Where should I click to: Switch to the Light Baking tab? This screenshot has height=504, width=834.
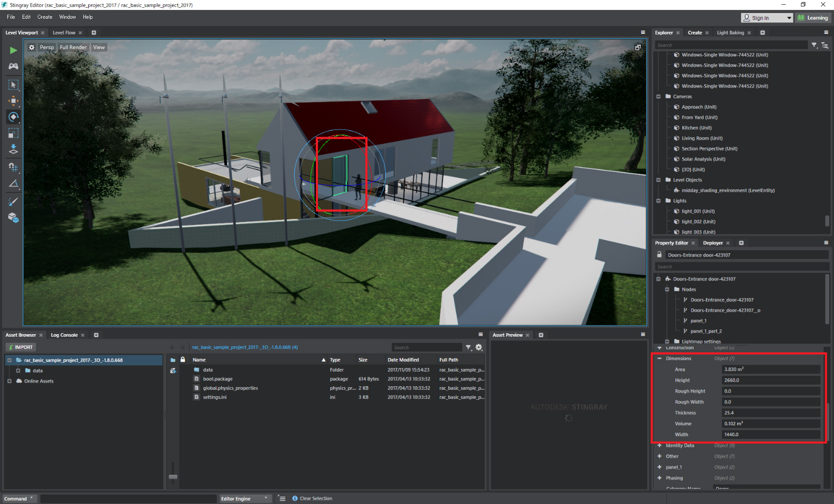[x=730, y=32]
